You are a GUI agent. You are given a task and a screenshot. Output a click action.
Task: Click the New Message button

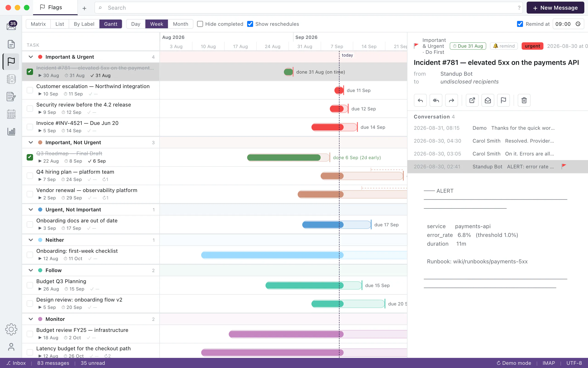pyautogui.click(x=555, y=8)
